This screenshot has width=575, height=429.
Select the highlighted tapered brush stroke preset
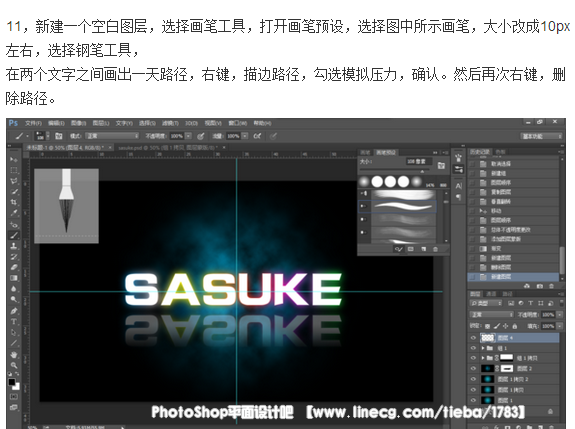[397, 206]
